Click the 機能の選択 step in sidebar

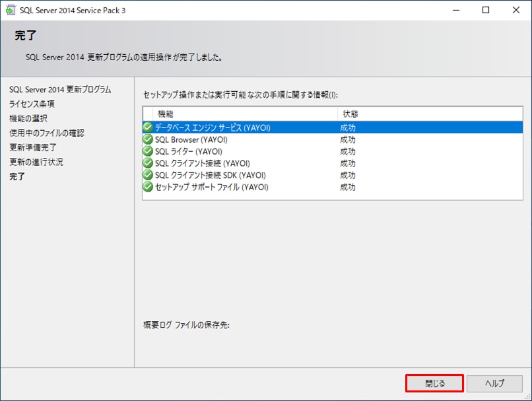click(28, 118)
